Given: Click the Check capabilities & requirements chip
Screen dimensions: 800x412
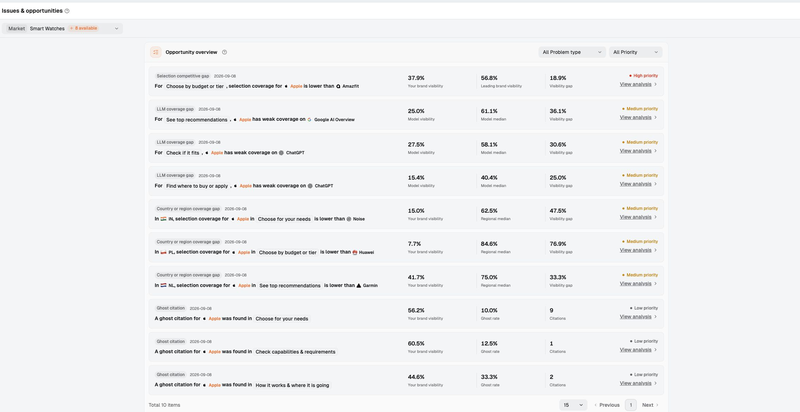Looking at the screenshot, I should (x=295, y=352).
